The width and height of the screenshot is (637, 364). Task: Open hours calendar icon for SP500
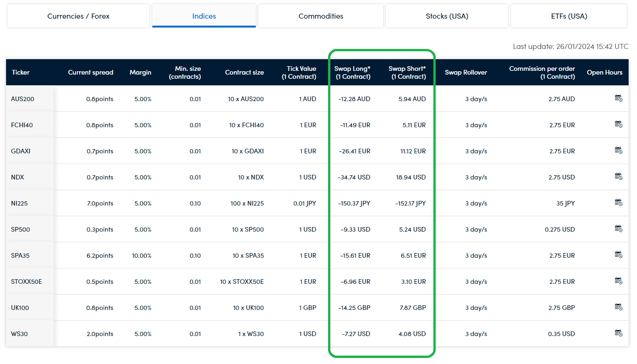point(618,228)
